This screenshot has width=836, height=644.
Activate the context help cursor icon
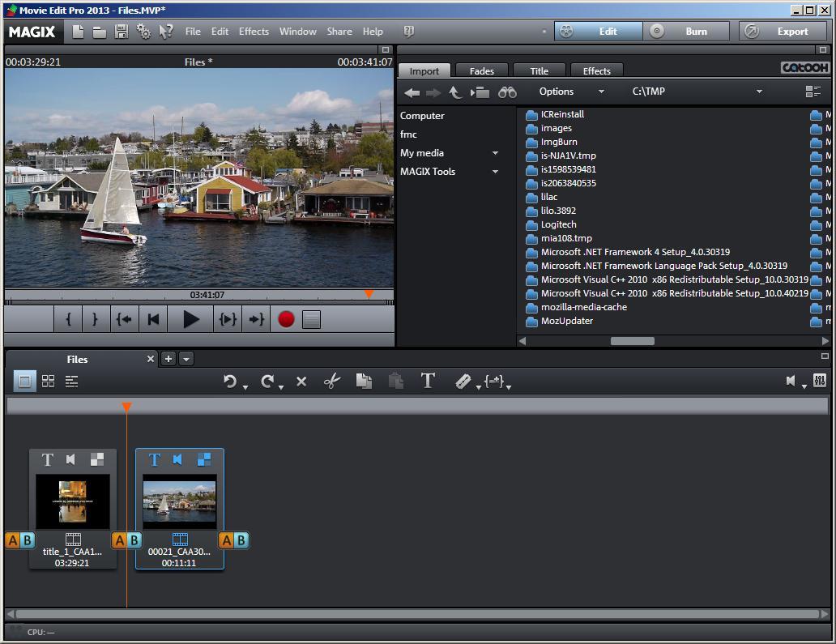tap(166, 32)
